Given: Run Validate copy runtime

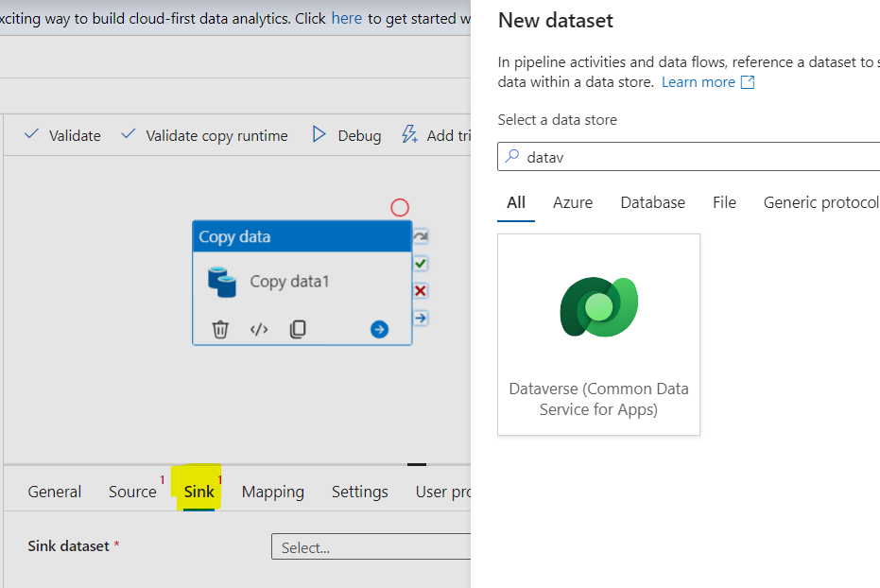Looking at the screenshot, I should pos(216,135).
